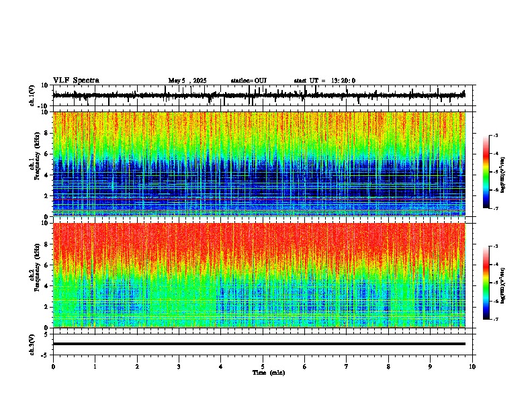Click time axis tick label "7"
Image resolution: width=532 pixels, height=411 pixels.
click(347, 367)
